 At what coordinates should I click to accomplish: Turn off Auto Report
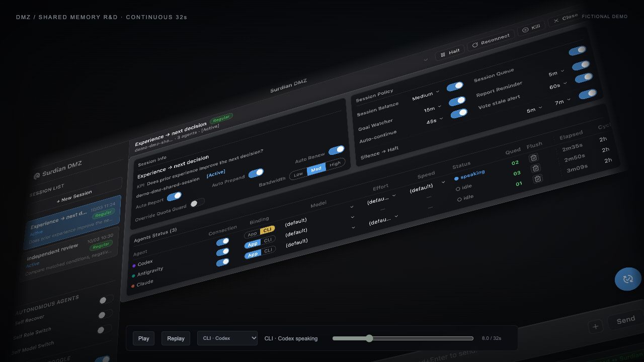[174, 196]
